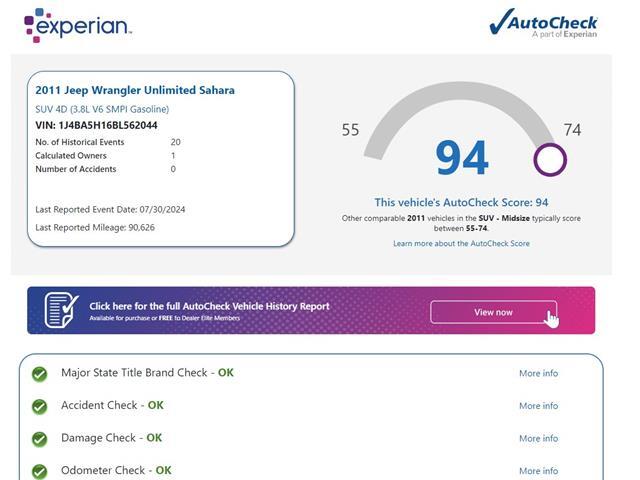Click the 2011 Jeep Wrangler Unlimited Sahara title
640x480 pixels.
[135, 90]
